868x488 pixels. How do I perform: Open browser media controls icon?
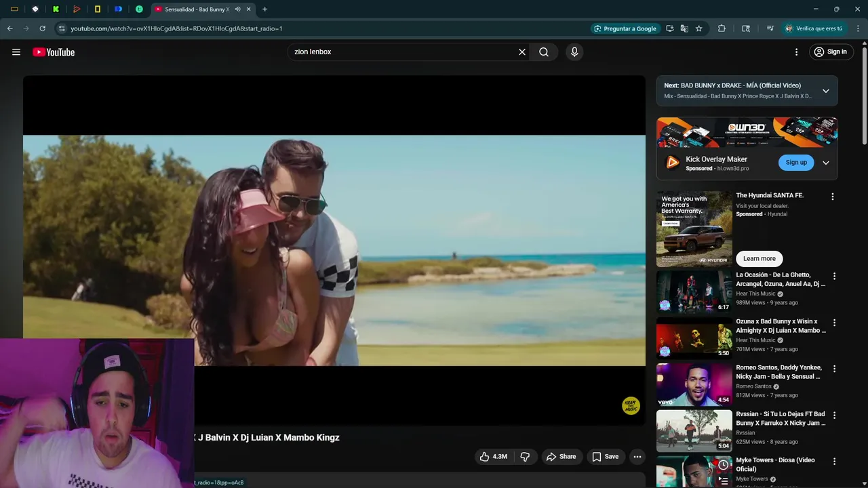770,28
